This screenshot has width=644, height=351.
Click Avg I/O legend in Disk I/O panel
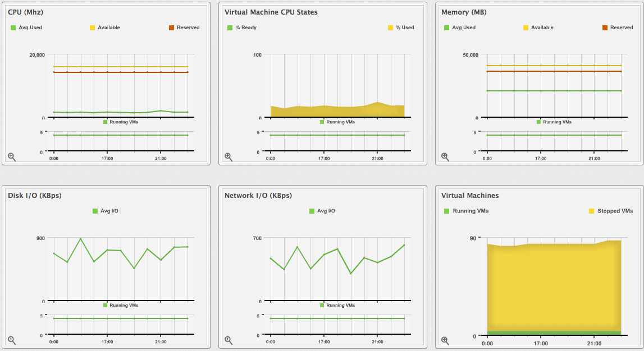pyautogui.click(x=106, y=211)
